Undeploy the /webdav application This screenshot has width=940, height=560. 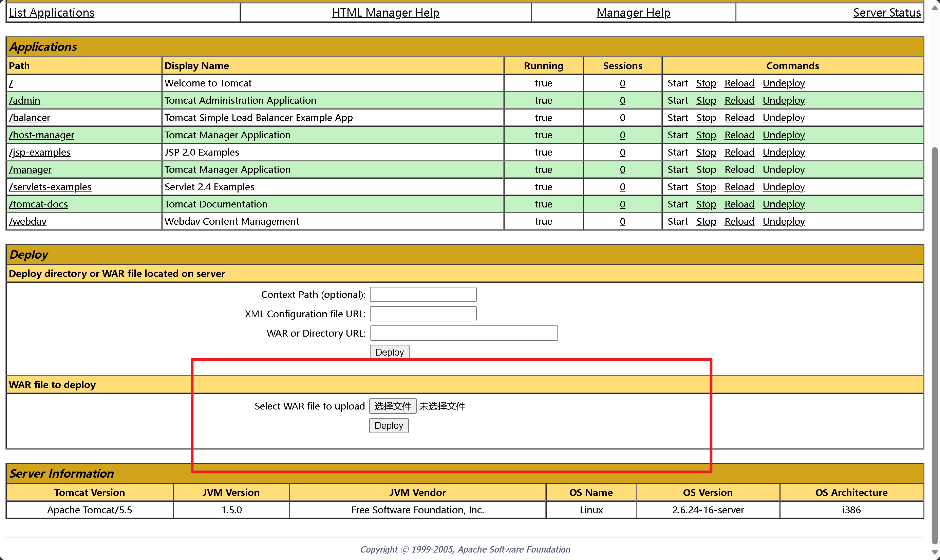(x=783, y=221)
